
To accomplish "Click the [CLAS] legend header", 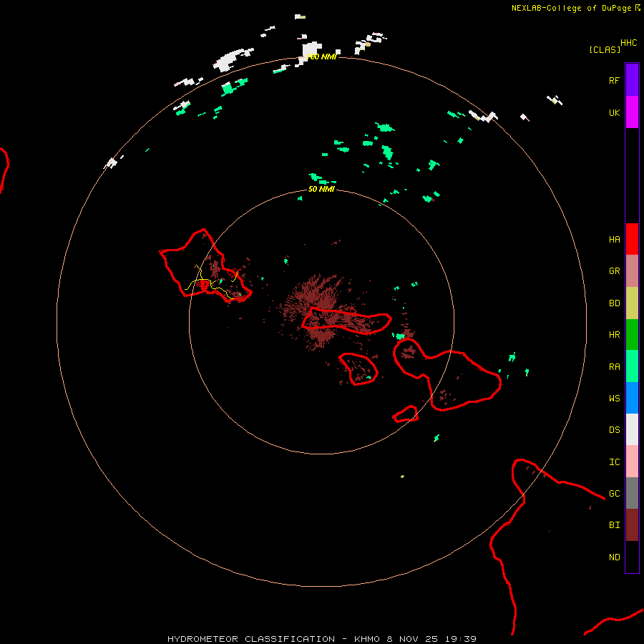I will 605,49.
